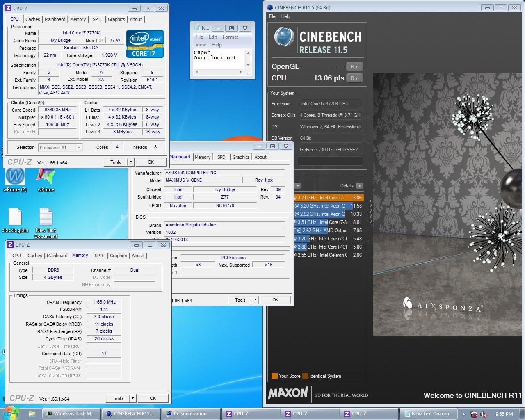Select the clocklog.bin desktop file
Image resolution: width=525 pixels, height=420 pixels.
tap(15, 220)
